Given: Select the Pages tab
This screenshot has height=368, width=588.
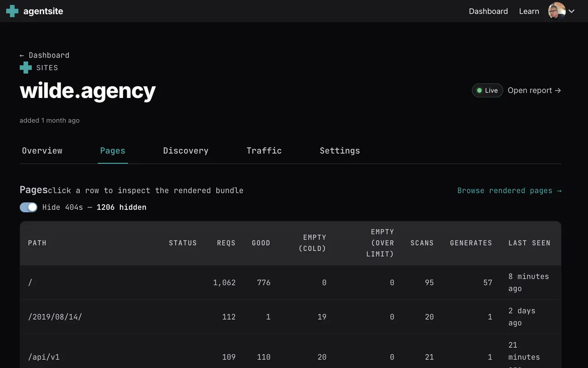Looking at the screenshot, I should [113, 150].
